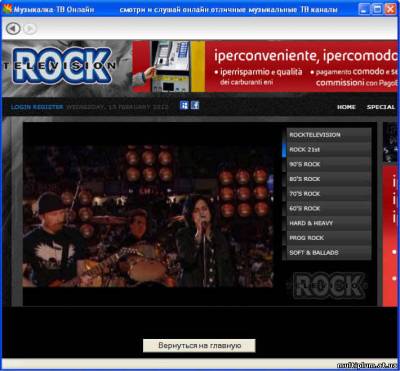This screenshot has width=400, height=371.
Task: Pick the 60'S ROCK channel
Action: tap(327, 208)
